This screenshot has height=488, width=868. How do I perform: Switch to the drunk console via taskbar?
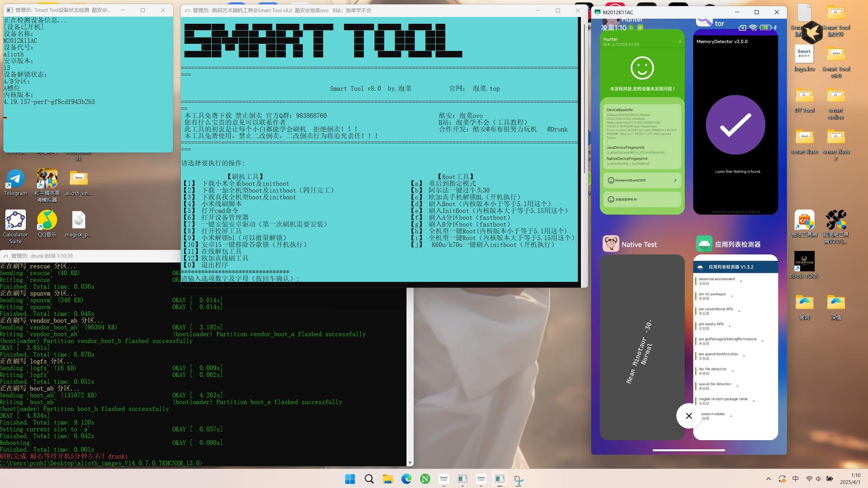coord(499,479)
